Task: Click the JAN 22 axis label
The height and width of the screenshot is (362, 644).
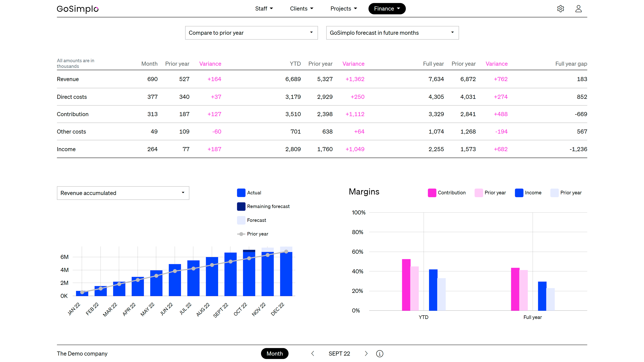Action: (74, 309)
